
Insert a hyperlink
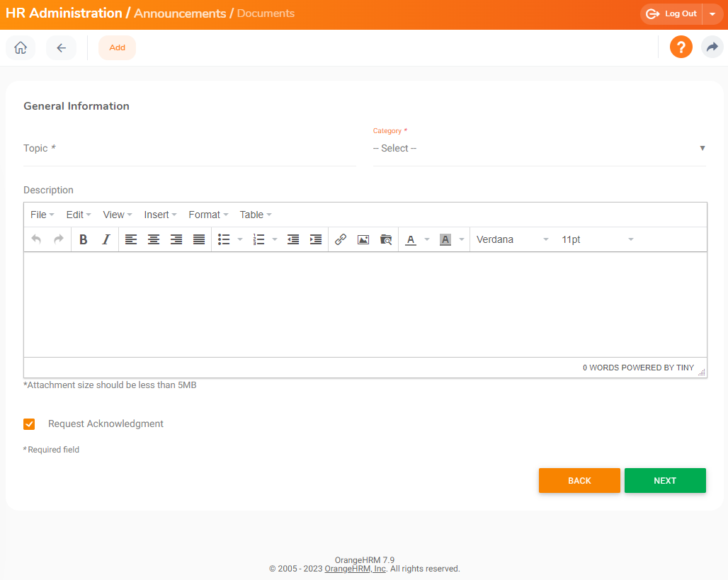[x=341, y=239]
